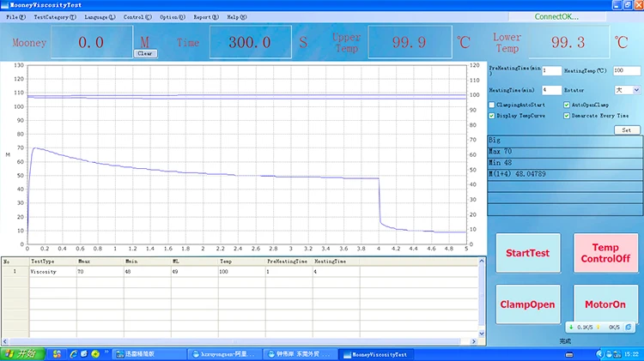Open the Language menu
The height and width of the screenshot is (361, 644).
point(100,16)
